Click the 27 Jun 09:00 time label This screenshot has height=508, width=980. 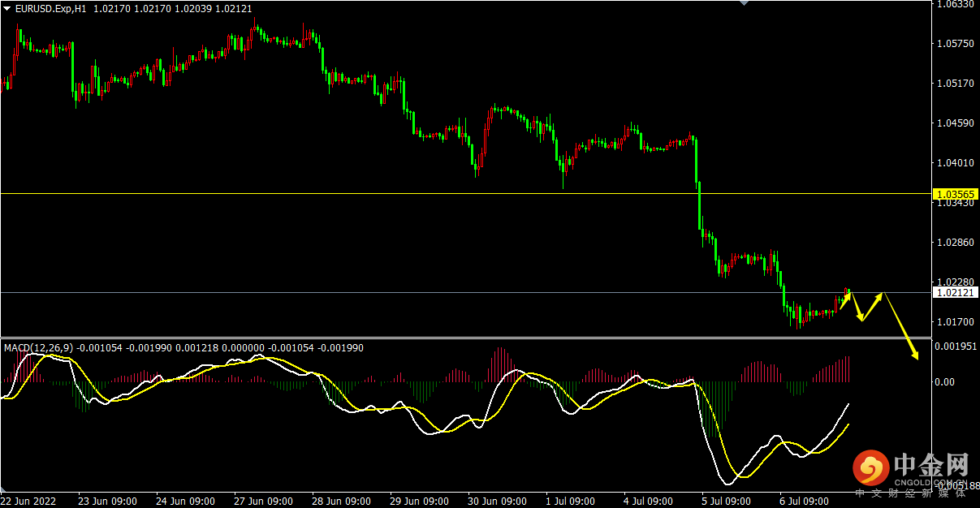pyautogui.click(x=263, y=501)
